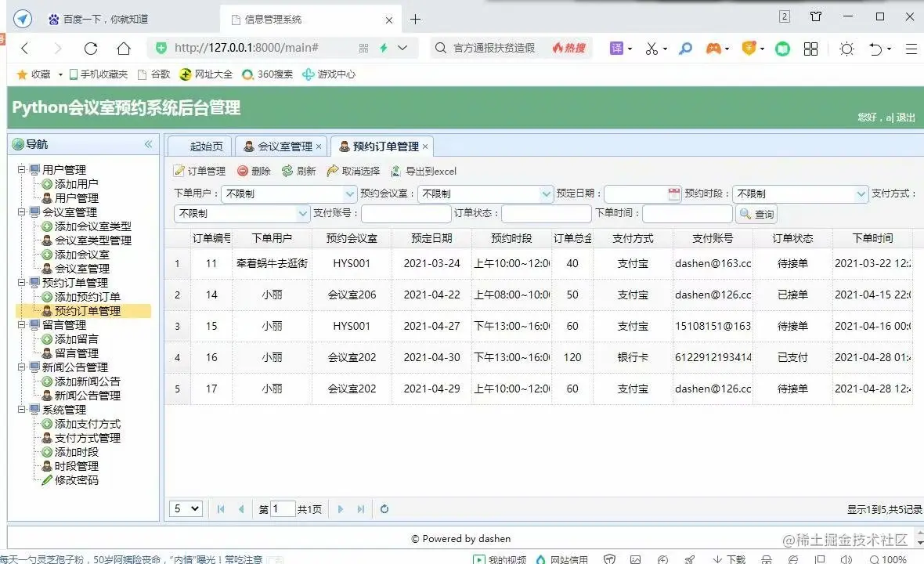
Task: Open the browser hamburger menu
Action: 911,49
